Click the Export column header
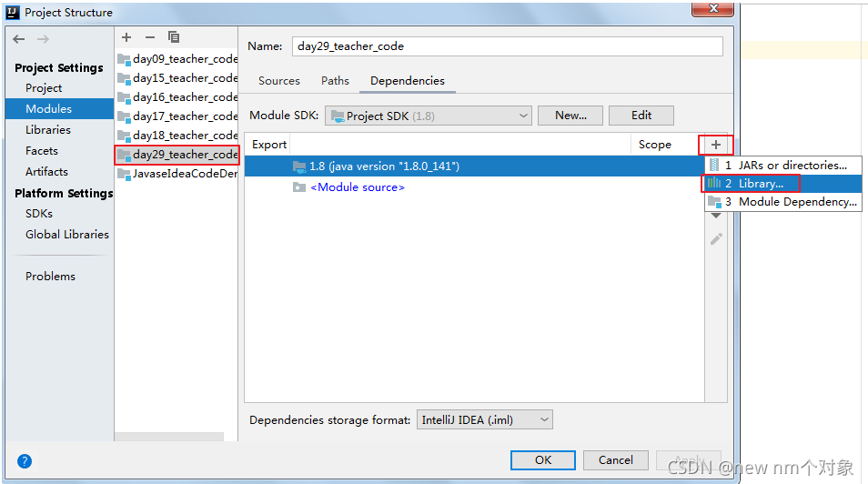This screenshot has height=484, width=868. tap(269, 145)
